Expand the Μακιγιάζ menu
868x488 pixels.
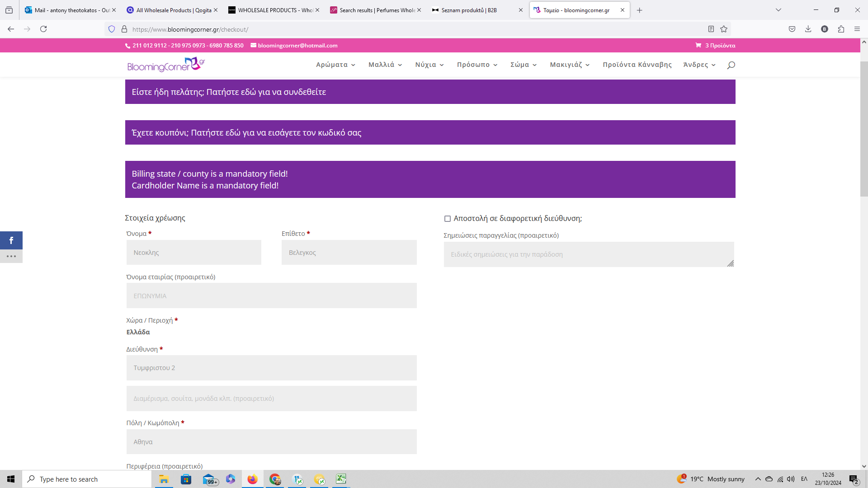570,65
